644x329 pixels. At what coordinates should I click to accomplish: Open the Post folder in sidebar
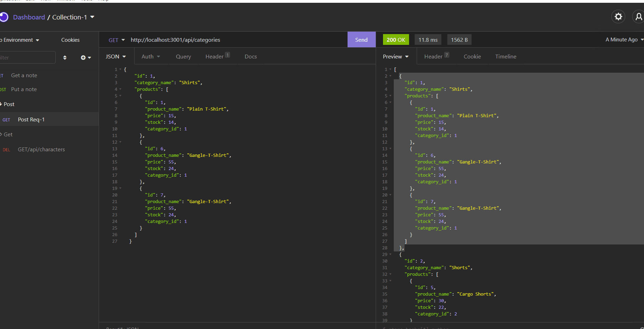[x=9, y=104]
